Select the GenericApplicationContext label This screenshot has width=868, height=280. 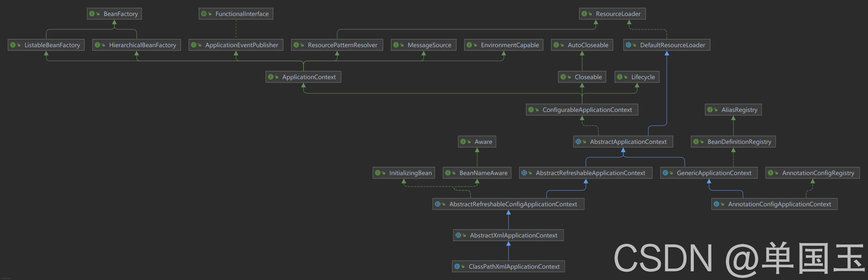pos(714,173)
